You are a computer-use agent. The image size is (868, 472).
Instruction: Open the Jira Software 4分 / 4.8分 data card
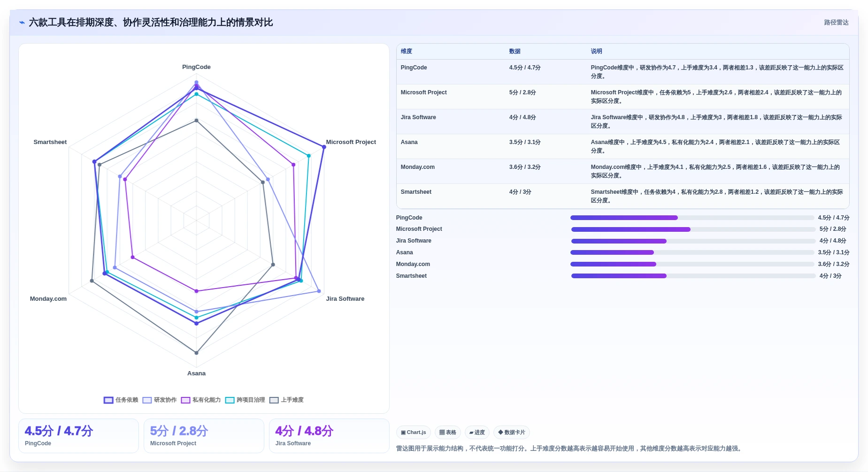coord(329,436)
